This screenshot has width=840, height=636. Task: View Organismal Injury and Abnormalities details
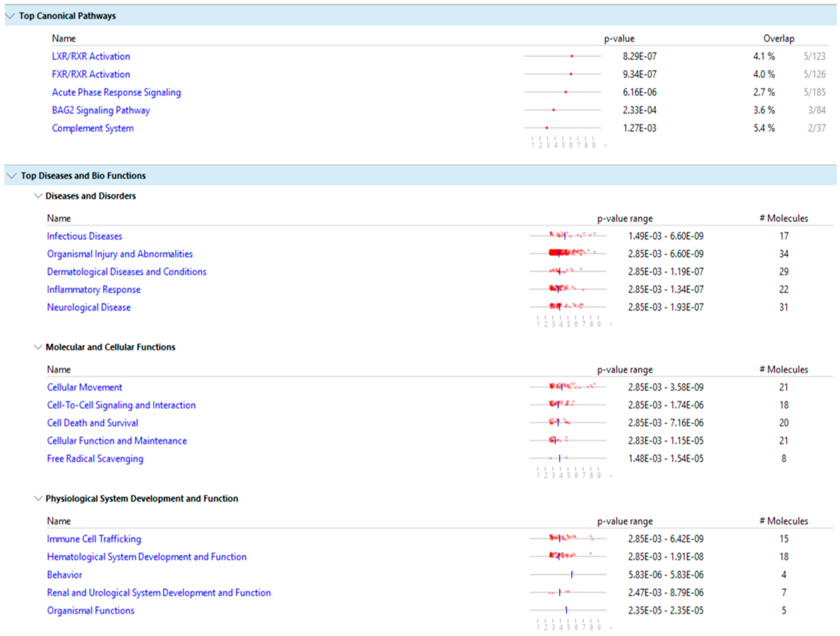pos(119,254)
